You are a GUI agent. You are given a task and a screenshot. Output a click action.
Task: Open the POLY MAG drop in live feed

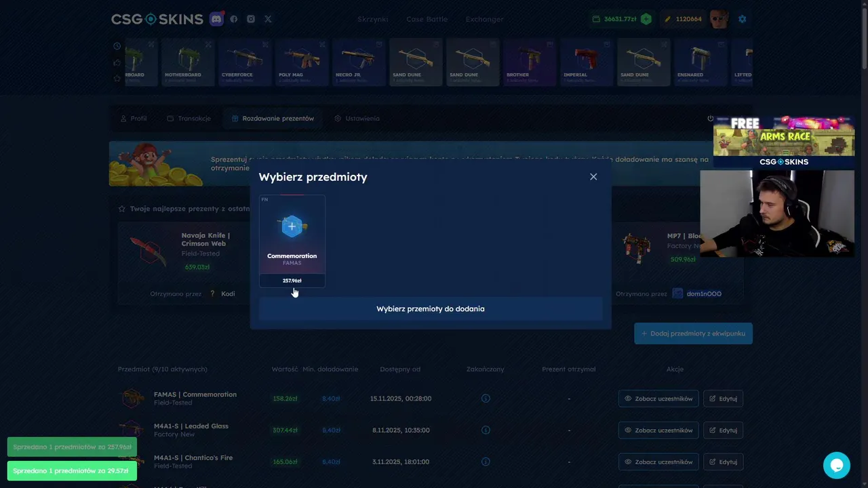pos(301,62)
